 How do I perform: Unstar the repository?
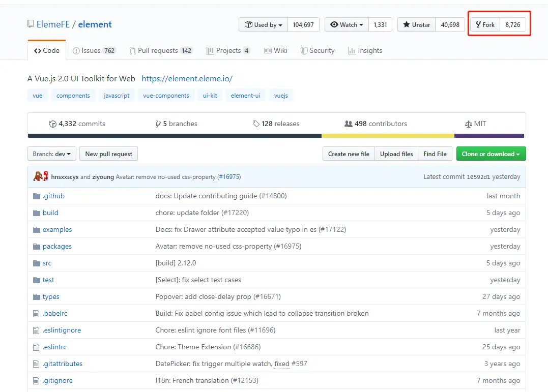tap(417, 24)
